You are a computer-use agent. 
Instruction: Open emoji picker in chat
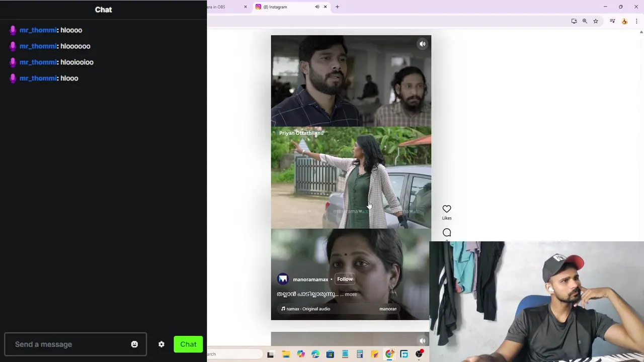click(134, 344)
